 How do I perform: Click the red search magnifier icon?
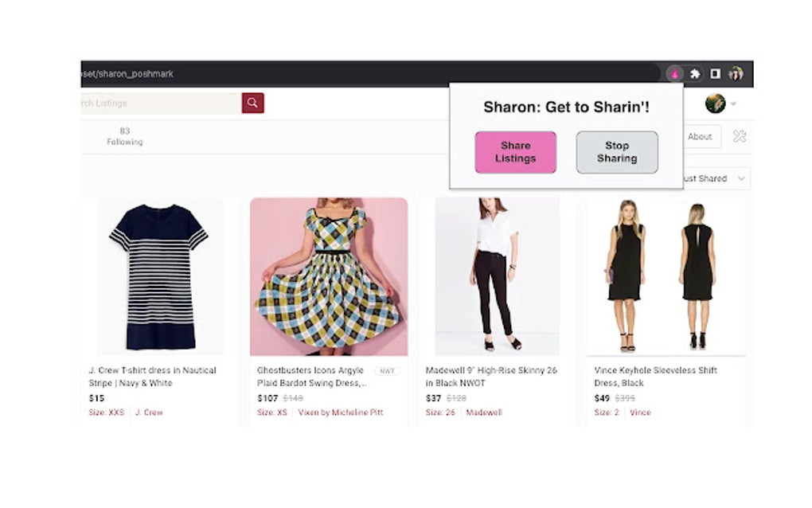click(252, 103)
